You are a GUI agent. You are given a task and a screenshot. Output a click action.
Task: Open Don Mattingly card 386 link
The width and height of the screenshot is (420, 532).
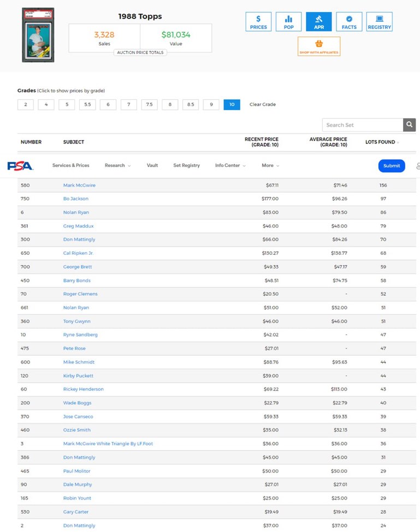[79, 457]
